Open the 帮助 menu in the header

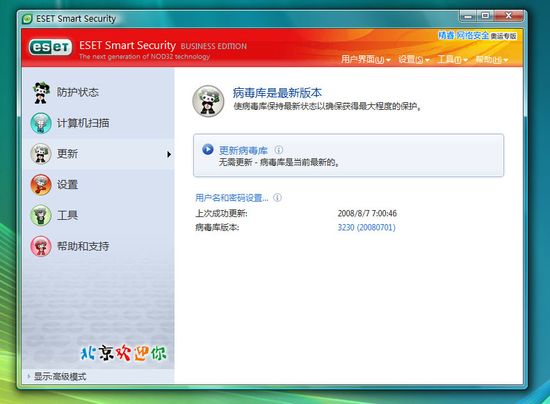tap(492, 60)
